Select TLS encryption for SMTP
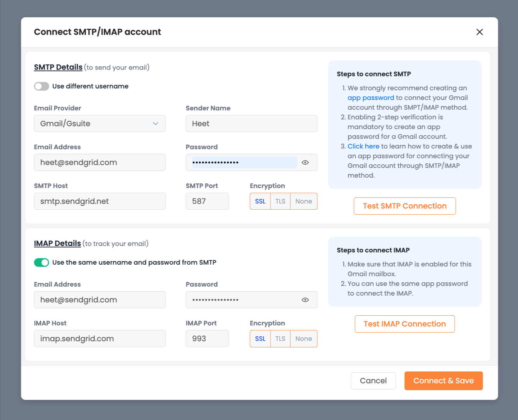The image size is (518, 420). pyautogui.click(x=280, y=201)
